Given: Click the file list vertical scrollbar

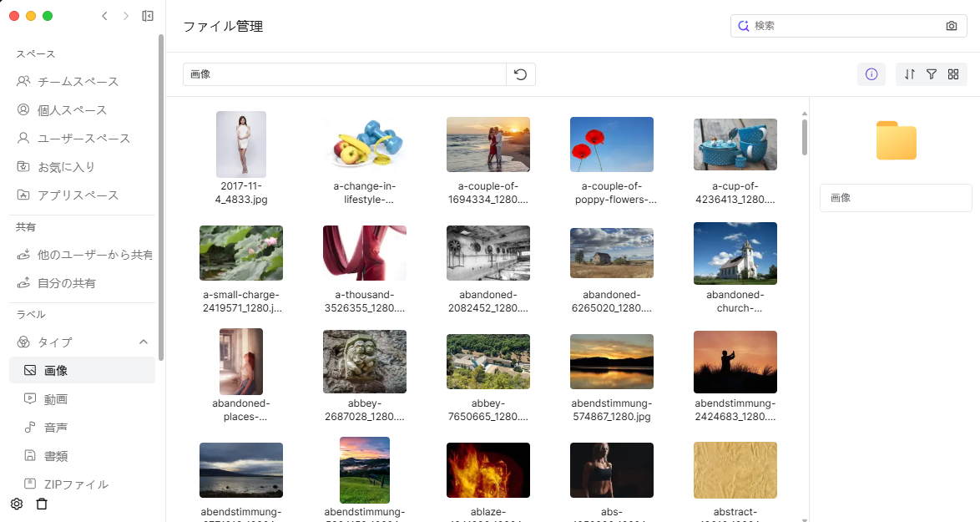Looking at the screenshot, I should [805, 138].
